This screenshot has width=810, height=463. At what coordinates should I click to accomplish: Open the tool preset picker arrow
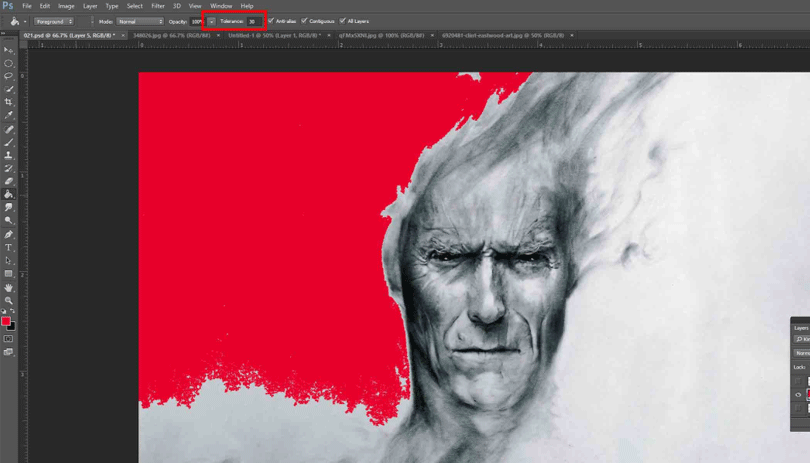tap(25, 22)
